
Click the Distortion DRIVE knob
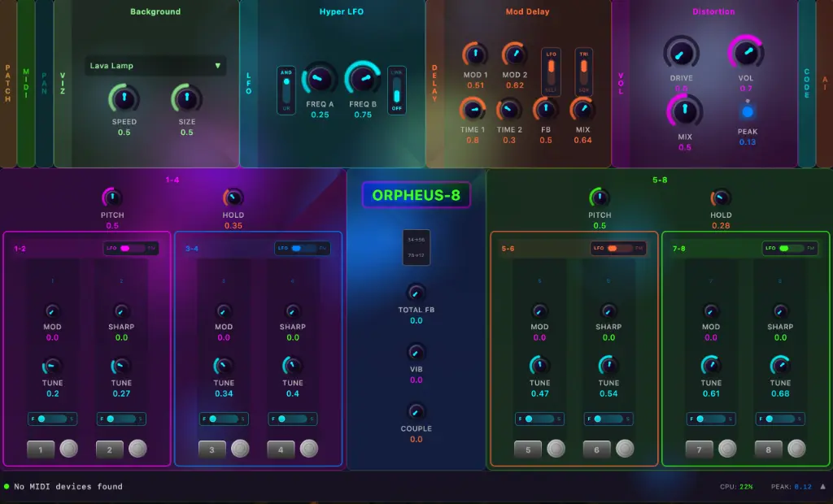pos(682,53)
